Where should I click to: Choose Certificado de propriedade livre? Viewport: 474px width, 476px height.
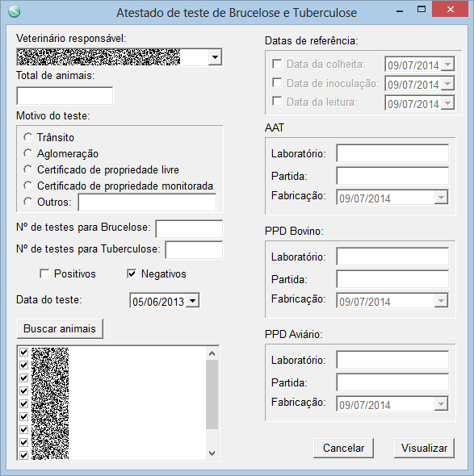[x=28, y=169]
